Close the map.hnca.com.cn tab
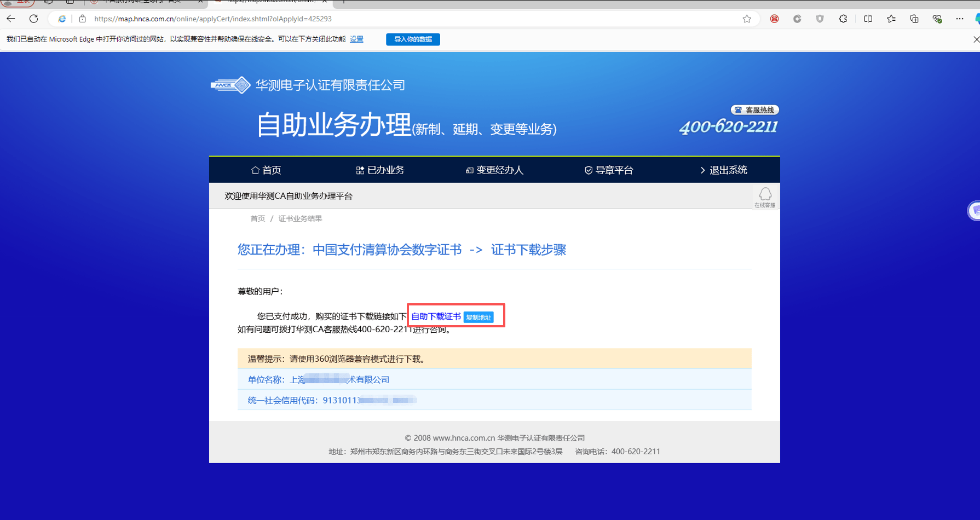The image size is (980, 520). [x=325, y=2]
